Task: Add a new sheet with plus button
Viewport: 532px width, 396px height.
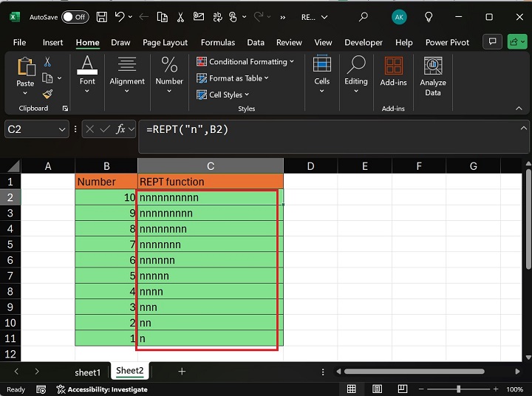Action: 182,371
